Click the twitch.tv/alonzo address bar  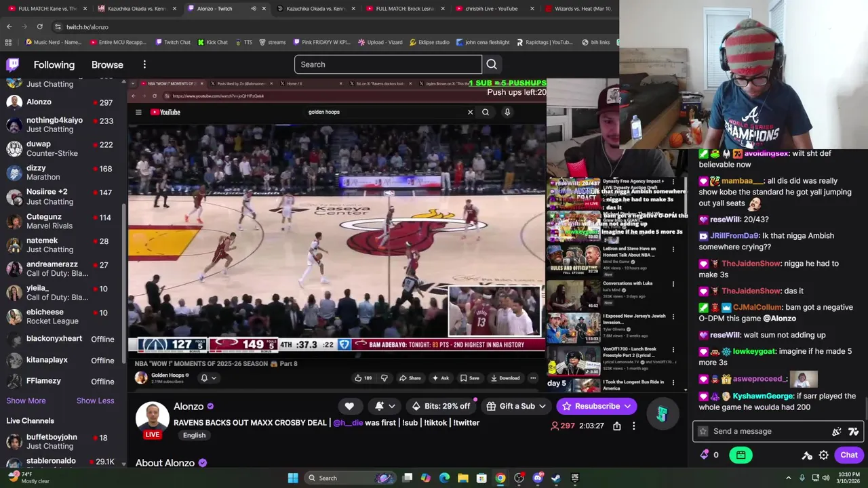tap(87, 27)
